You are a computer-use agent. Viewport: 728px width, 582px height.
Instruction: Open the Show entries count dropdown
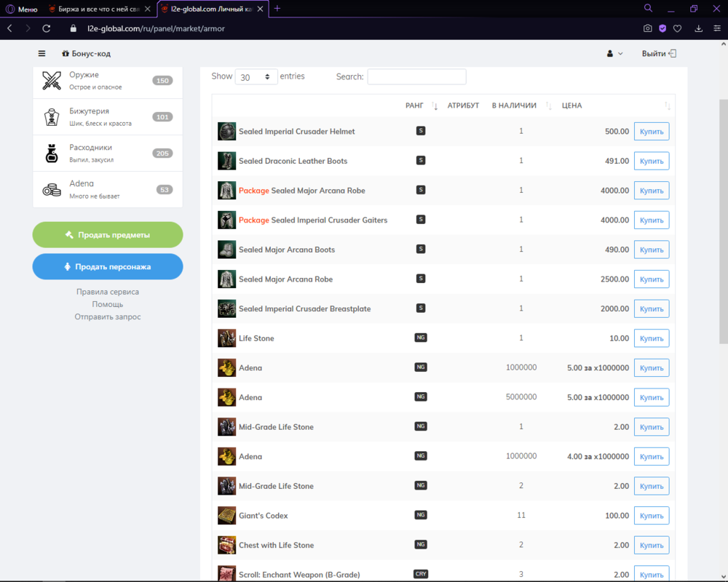256,77
